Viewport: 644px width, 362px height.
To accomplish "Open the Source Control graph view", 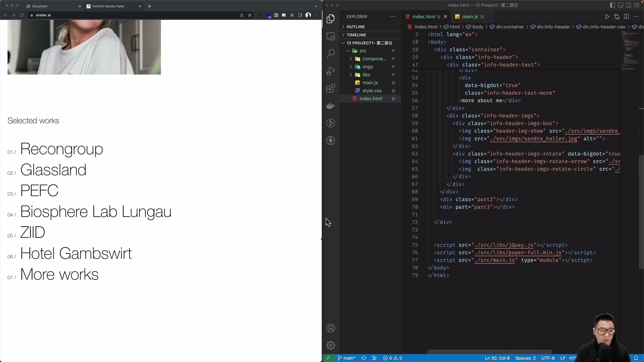I will tap(331, 123).
